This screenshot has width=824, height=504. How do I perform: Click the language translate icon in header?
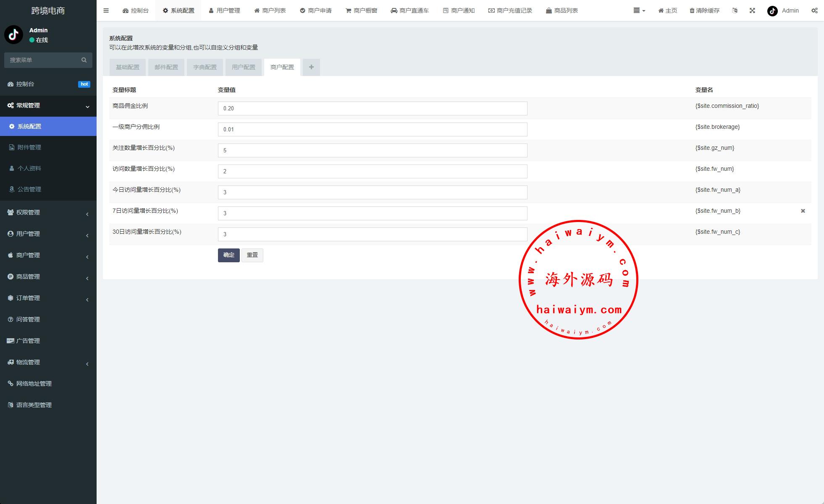[x=735, y=10]
